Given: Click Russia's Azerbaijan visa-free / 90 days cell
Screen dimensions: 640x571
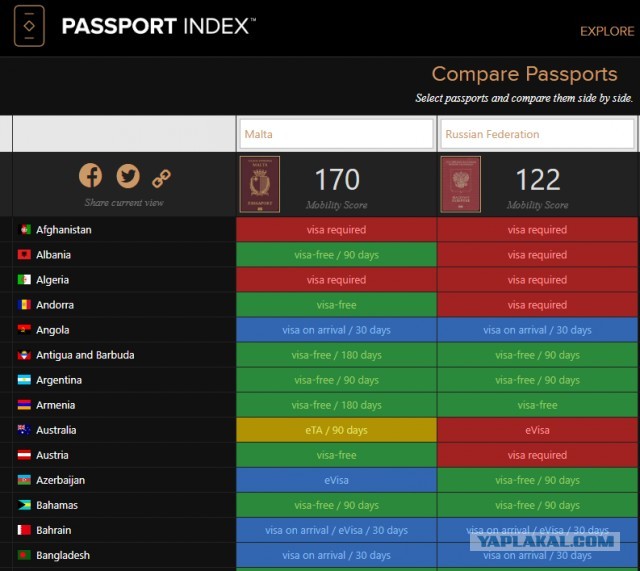Looking at the screenshot, I should (x=537, y=480).
